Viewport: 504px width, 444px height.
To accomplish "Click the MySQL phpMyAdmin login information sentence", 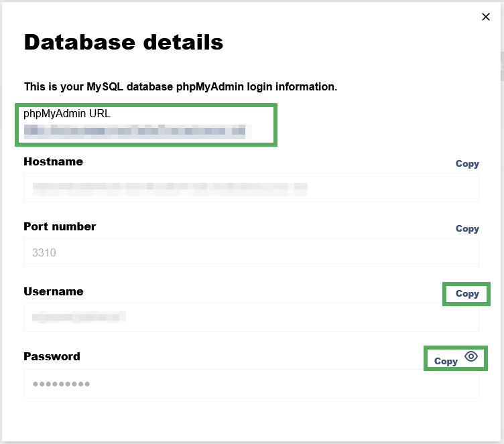I will (181, 87).
